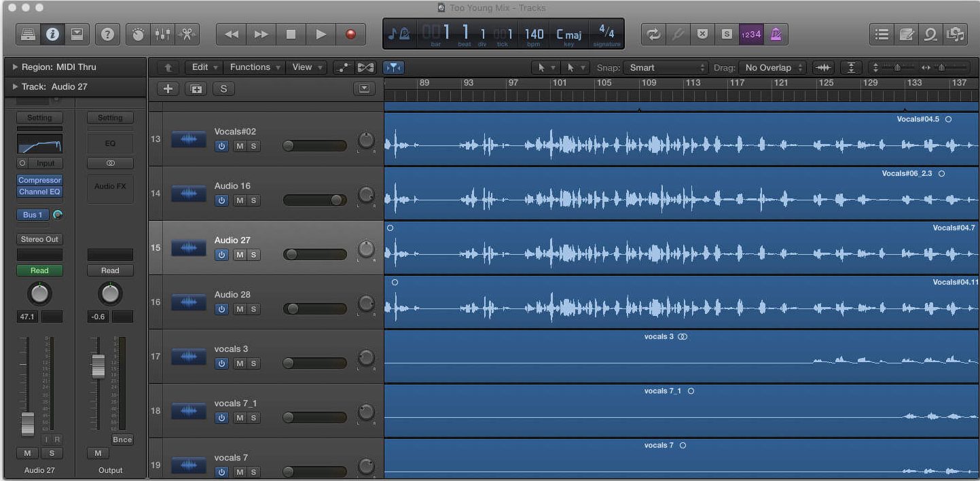The image size is (980, 481).
Task: Switch LCD display mode note/metronome icon
Action: coord(399,34)
